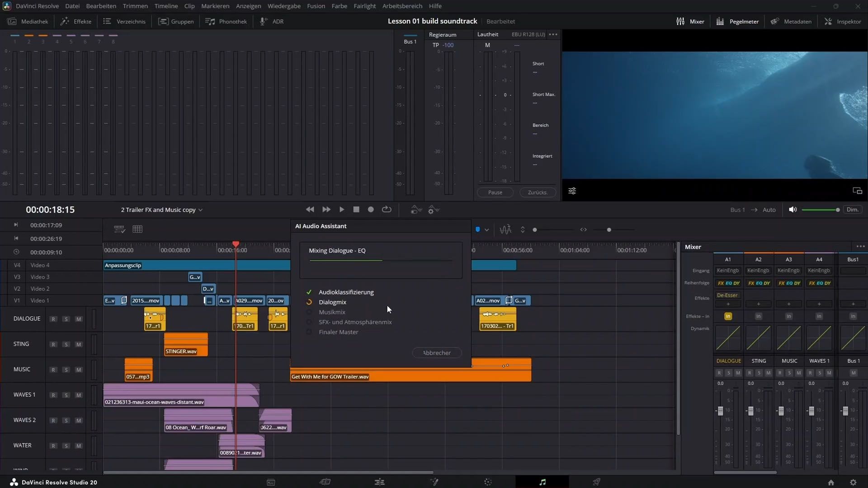Open project settings gear icon
The image size is (868, 488).
[853, 482]
